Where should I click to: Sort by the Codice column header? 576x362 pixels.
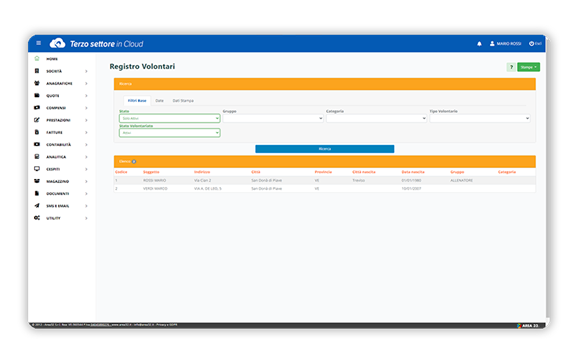[x=121, y=172]
